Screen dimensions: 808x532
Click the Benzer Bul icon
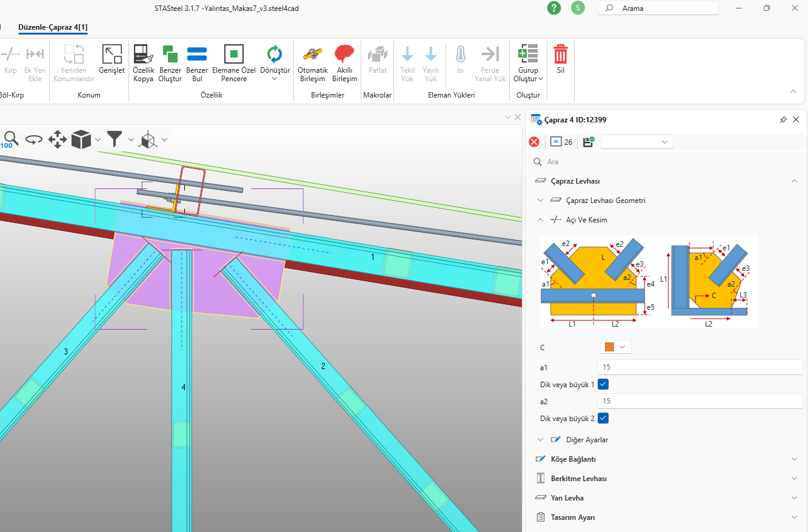(x=197, y=55)
